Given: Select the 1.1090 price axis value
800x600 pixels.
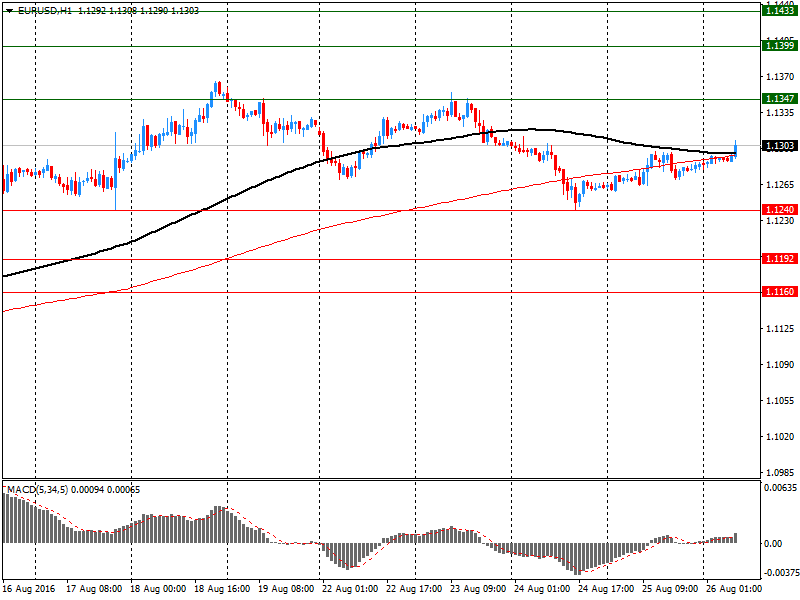Looking at the screenshot, I should [x=780, y=365].
